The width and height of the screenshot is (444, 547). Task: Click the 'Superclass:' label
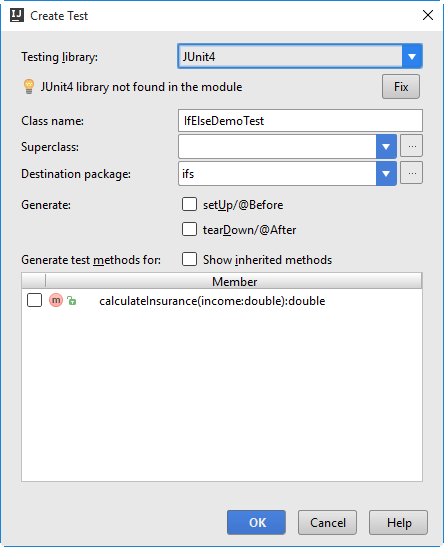[x=50, y=147]
